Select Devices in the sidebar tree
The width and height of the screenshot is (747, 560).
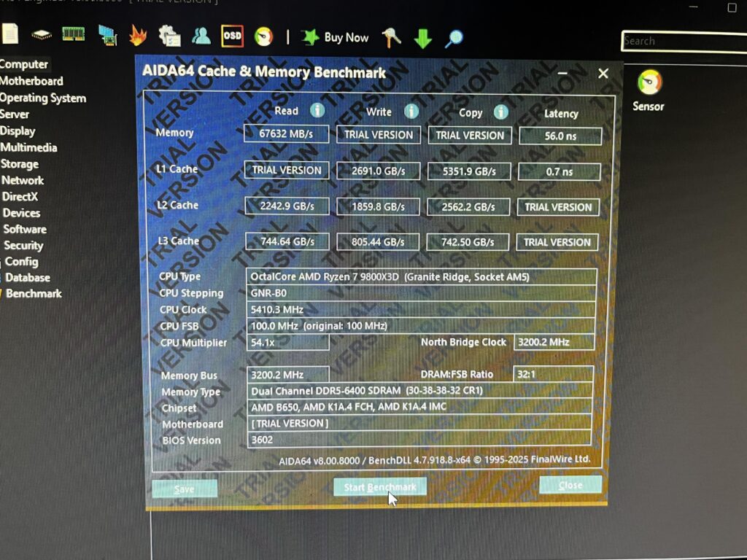pos(21,213)
